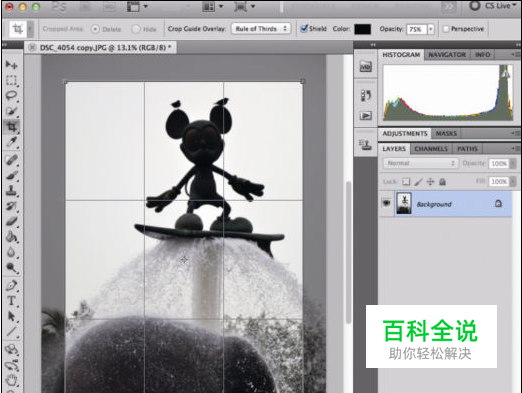Select the Dodge tool
This screenshot has width=522, height=393.
point(11,267)
